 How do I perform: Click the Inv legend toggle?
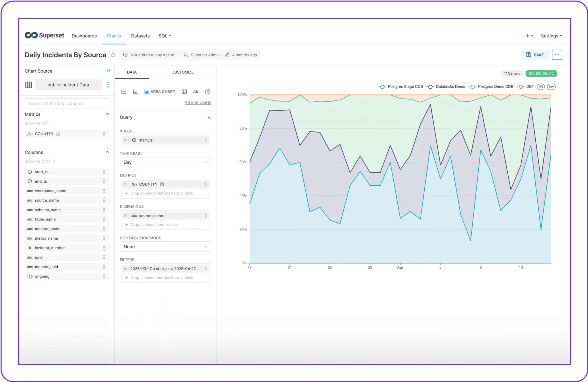[551, 87]
